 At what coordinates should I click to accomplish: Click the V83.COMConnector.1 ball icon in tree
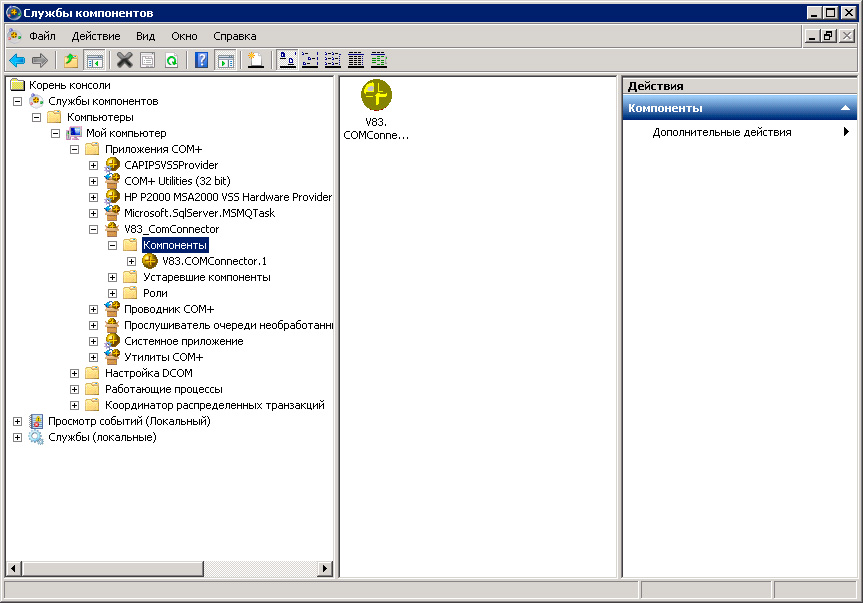[x=150, y=261]
